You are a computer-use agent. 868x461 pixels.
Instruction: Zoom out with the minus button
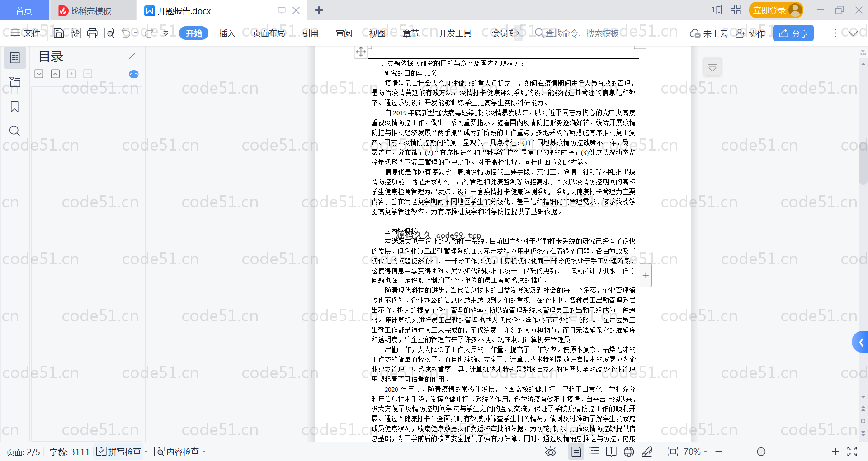click(x=719, y=452)
